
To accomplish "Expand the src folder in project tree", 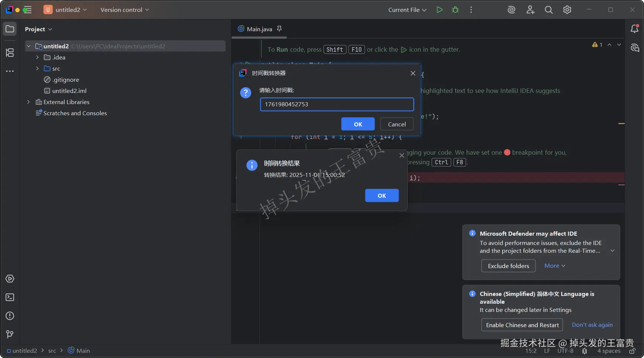I will pyautogui.click(x=37, y=68).
